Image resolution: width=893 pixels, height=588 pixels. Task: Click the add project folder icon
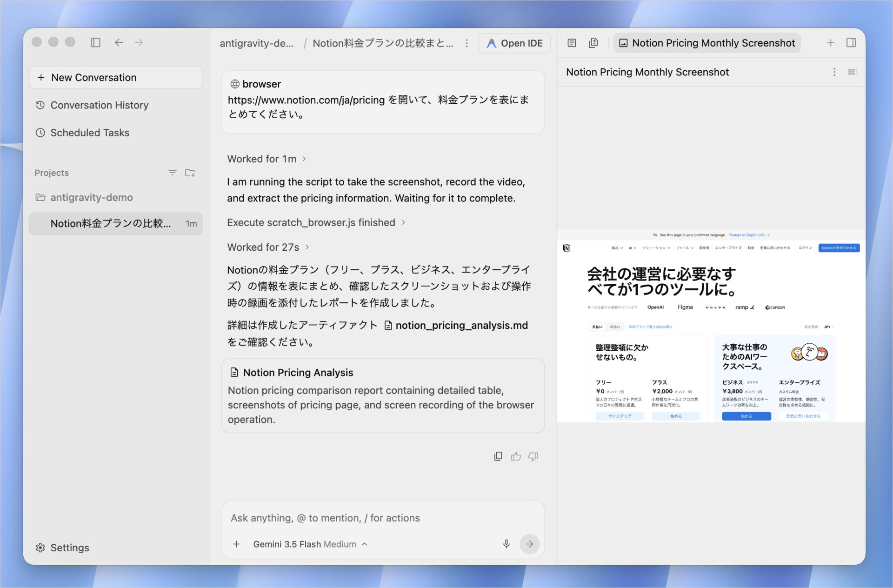pos(190,173)
